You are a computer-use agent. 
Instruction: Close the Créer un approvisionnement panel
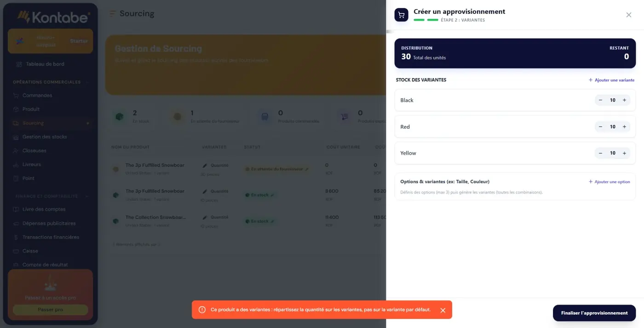[629, 15]
